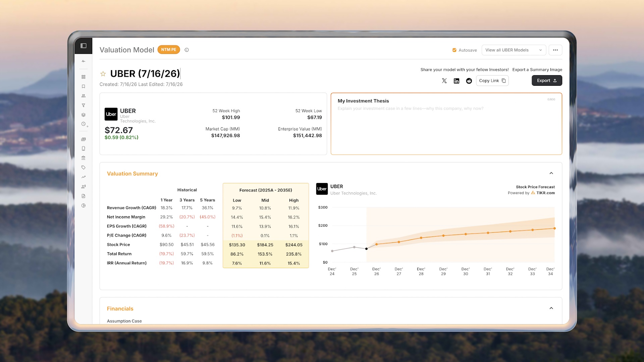
Task: Toggle the Autosave checkbox
Action: tap(454, 50)
